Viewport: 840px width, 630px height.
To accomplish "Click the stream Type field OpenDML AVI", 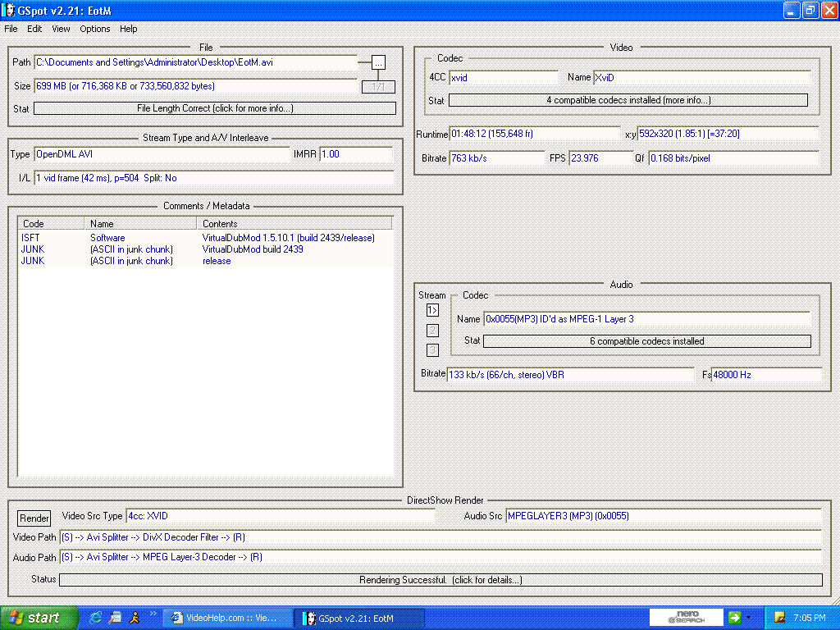I will [x=162, y=154].
